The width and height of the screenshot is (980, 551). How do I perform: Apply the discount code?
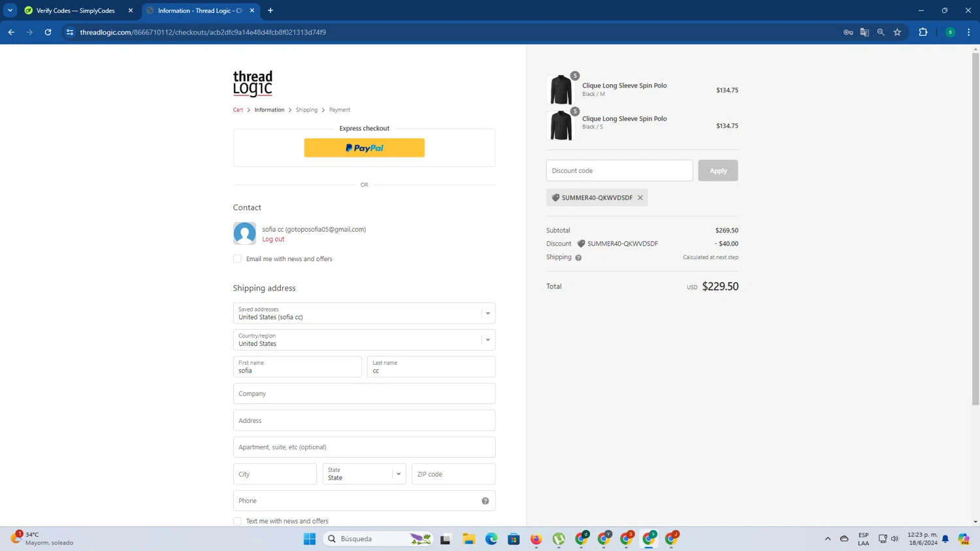click(718, 170)
